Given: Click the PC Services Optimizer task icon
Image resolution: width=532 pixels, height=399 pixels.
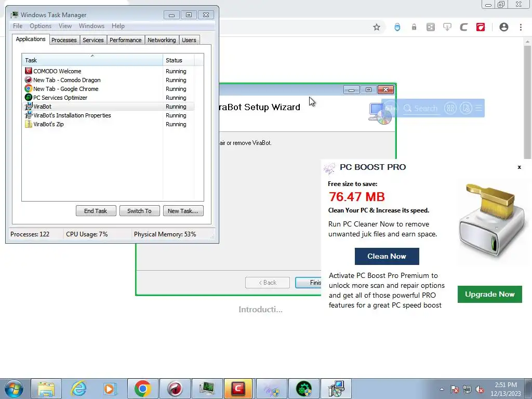Looking at the screenshot, I should 29,97.
